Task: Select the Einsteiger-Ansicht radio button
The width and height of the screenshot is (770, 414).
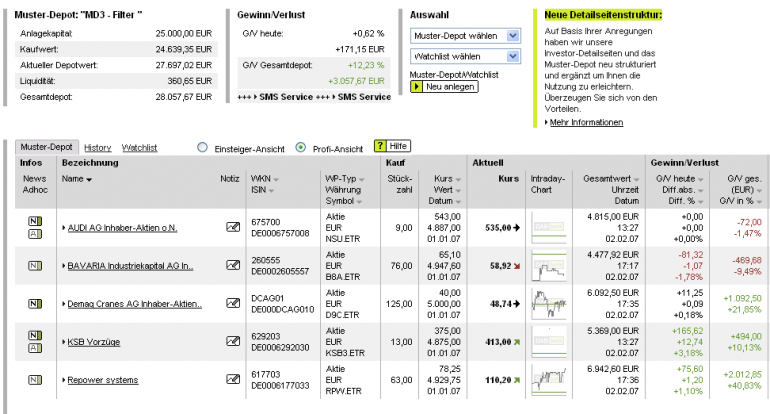Action: 202,147
